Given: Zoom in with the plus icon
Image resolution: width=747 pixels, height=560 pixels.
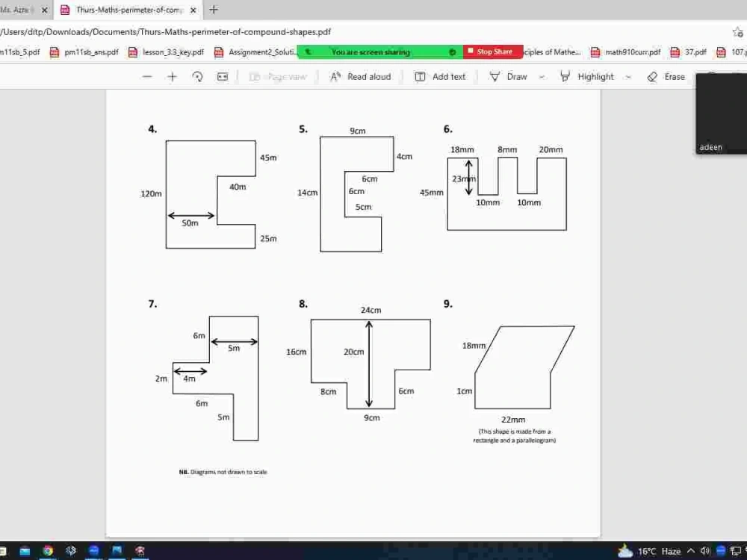Looking at the screenshot, I should point(172,77).
